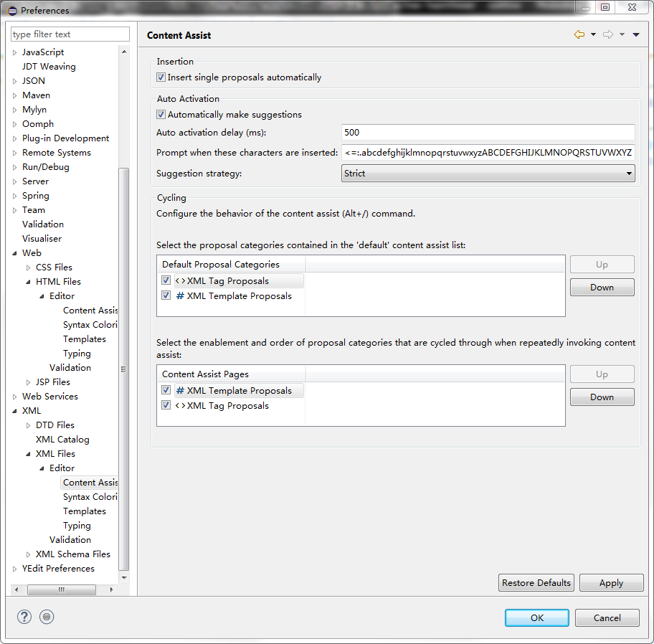This screenshot has width=654, height=644.
Task: Open the back history dropdown arrow
Action: click(x=593, y=34)
